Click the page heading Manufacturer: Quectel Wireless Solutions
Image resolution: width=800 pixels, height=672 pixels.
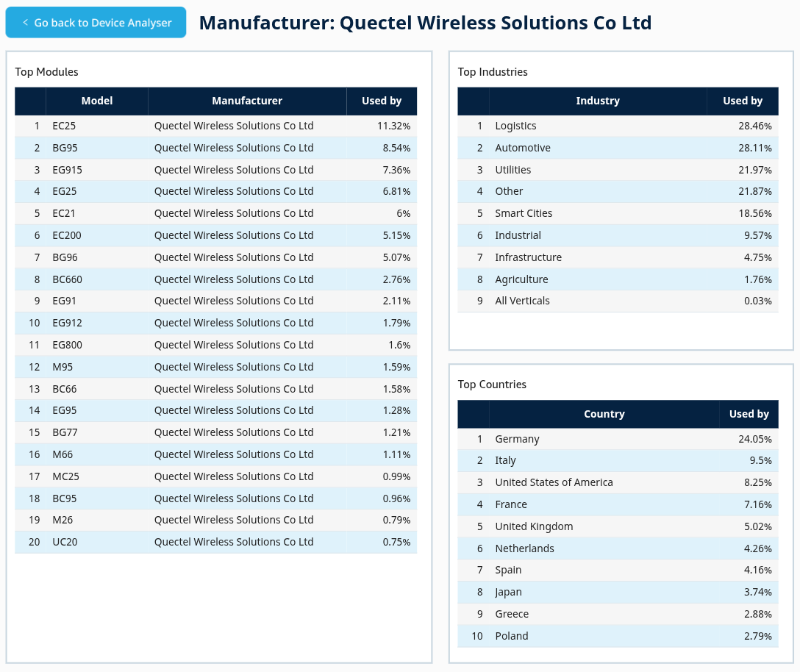pyautogui.click(x=425, y=23)
